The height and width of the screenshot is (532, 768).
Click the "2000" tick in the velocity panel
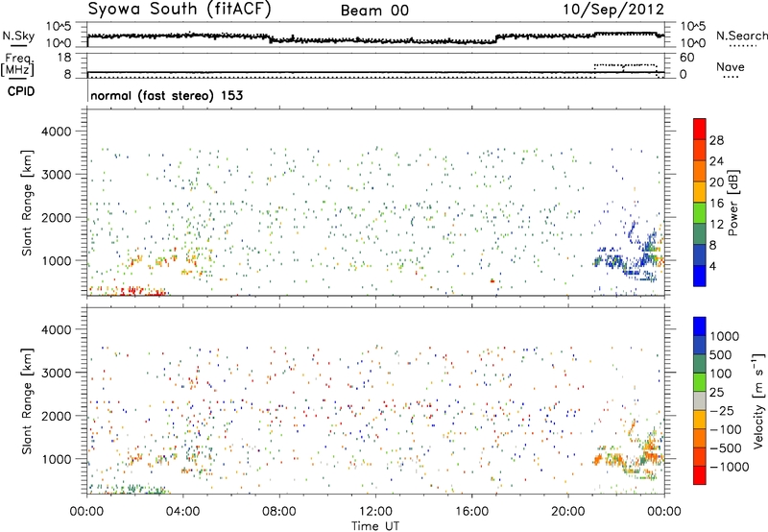(x=57, y=416)
